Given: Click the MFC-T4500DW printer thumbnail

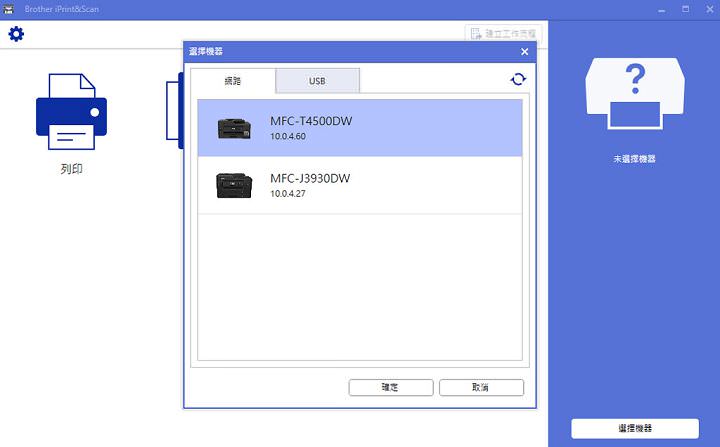Looking at the screenshot, I should [x=234, y=128].
